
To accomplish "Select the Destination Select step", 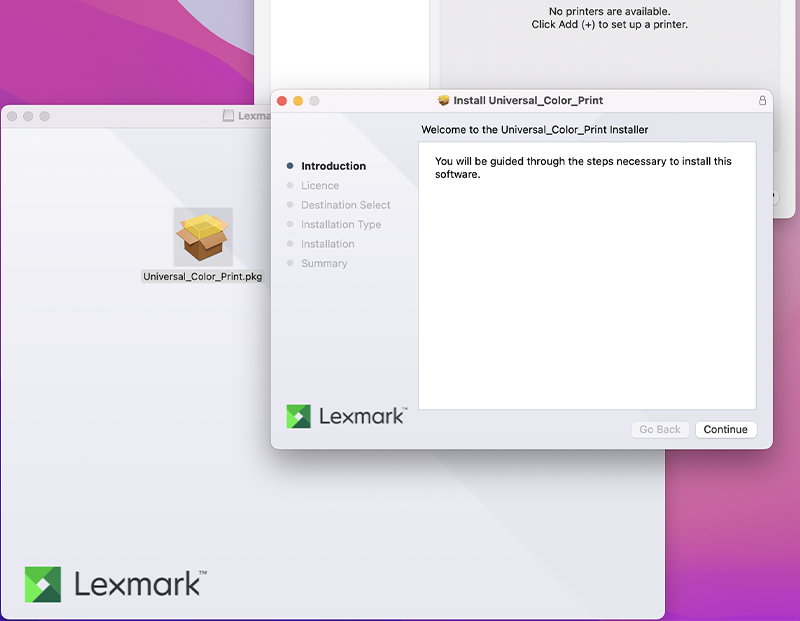I will pyautogui.click(x=345, y=205).
